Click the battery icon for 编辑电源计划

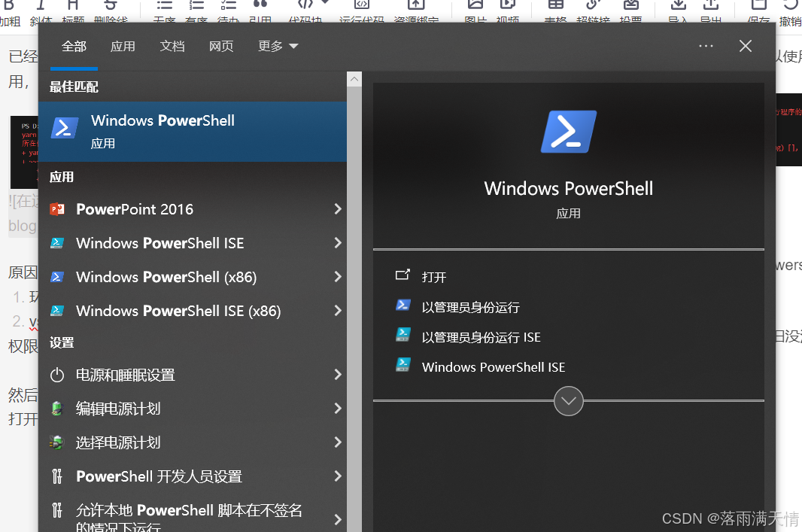57,409
